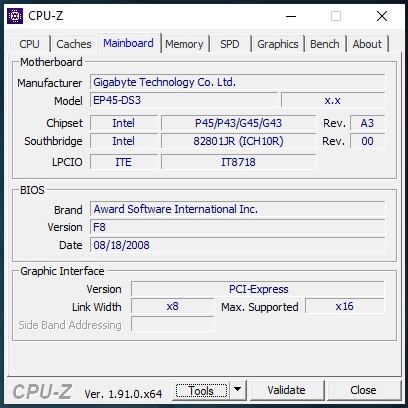Click the BIOS Date field 08/18/2008

click(237, 245)
